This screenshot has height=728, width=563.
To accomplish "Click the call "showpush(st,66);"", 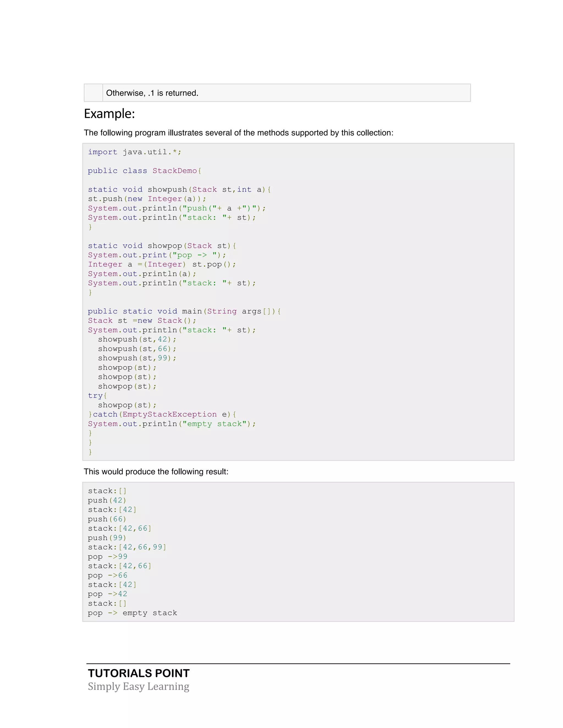I will (137, 349).
